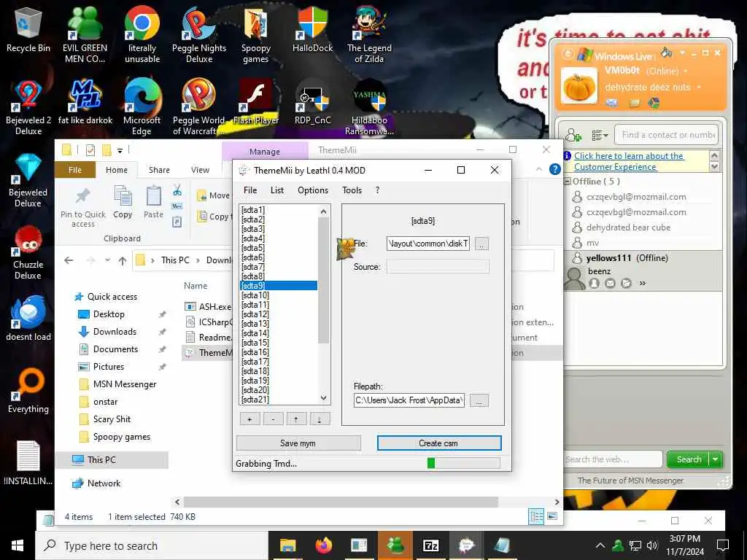This screenshot has height=560, width=747.
Task: Click the Explorer horizontal scrollbar
Action: click(341, 502)
